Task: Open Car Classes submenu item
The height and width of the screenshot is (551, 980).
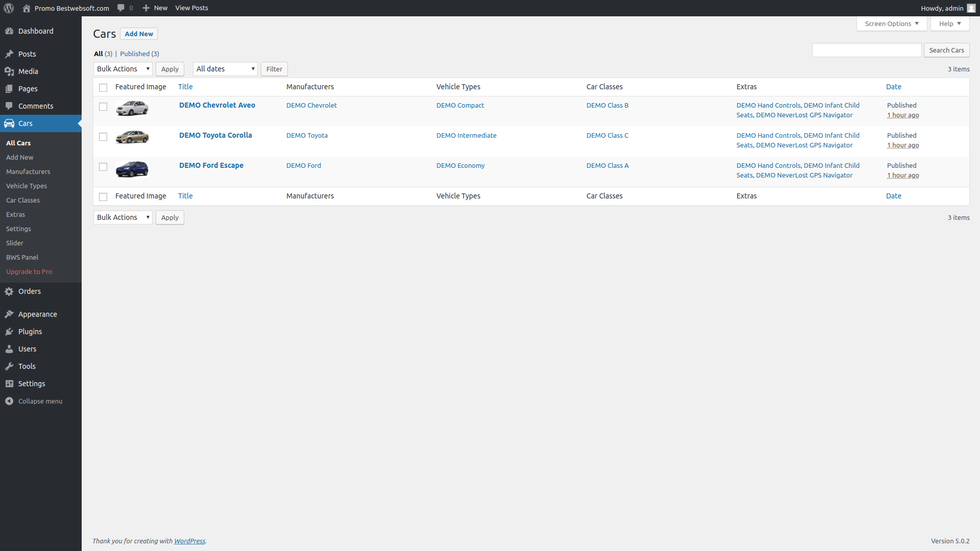Action: (23, 200)
